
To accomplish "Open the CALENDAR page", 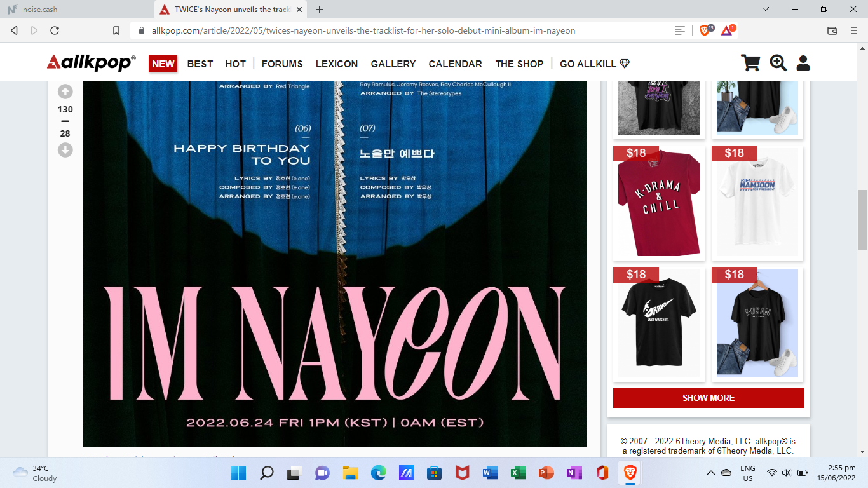I will click(455, 64).
